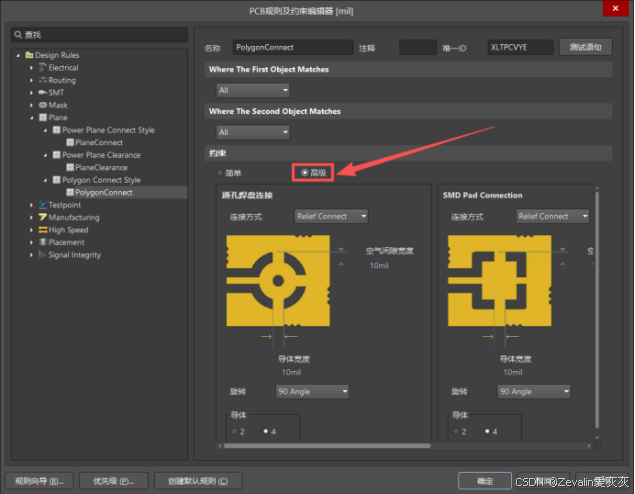This screenshot has width=635, height=494.
Task: Click the 创建默认规则 (C) button
Action: (198, 481)
